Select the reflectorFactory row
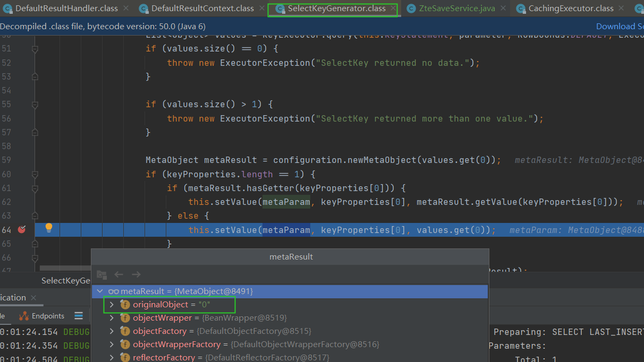 pos(290,357)
